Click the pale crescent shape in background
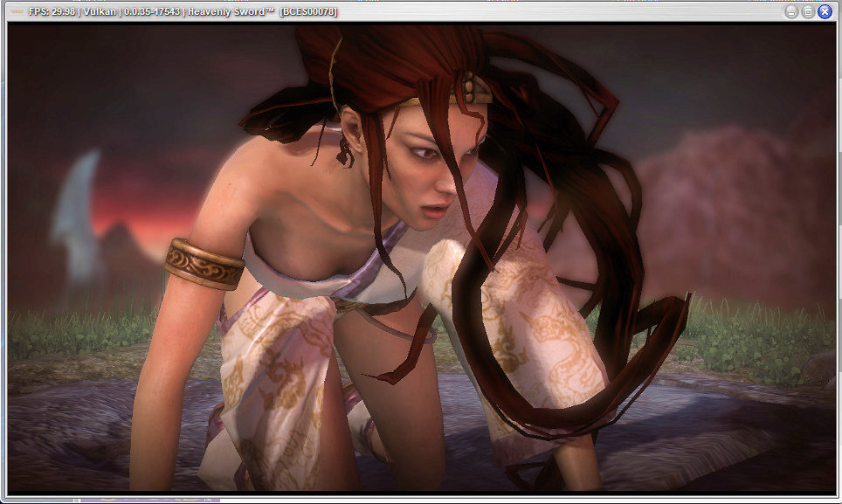The image size is (842, 504). pos(75,210)
